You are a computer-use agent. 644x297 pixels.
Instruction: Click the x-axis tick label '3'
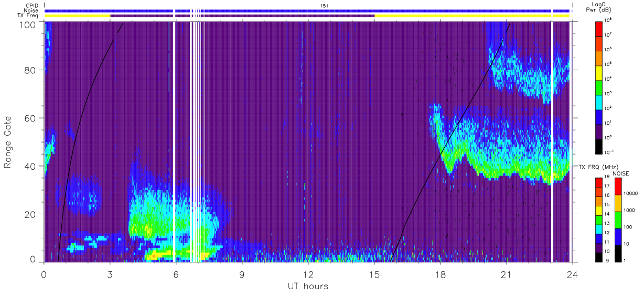click(x=110, y=274)
